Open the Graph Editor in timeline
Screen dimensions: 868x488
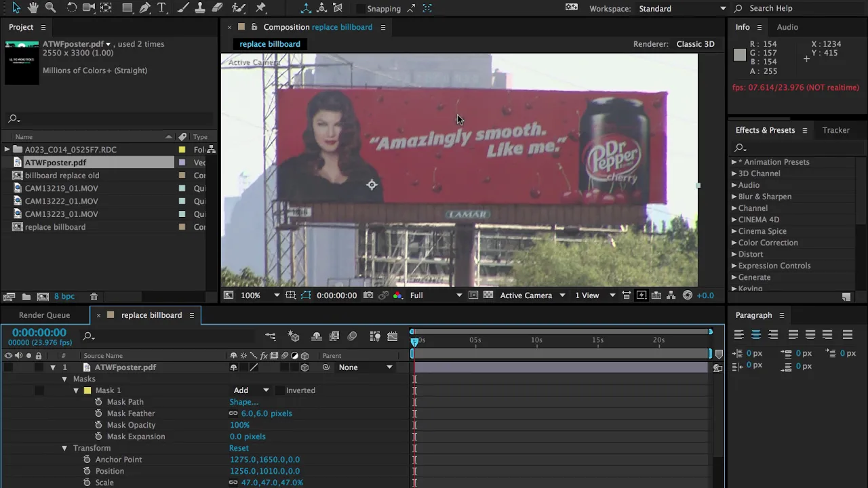coord(393,336)
